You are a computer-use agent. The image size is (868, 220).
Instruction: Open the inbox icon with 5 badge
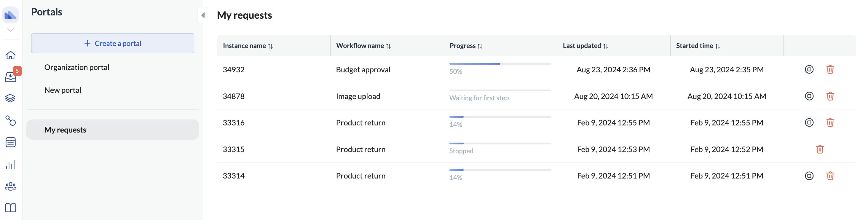(10, 77)
